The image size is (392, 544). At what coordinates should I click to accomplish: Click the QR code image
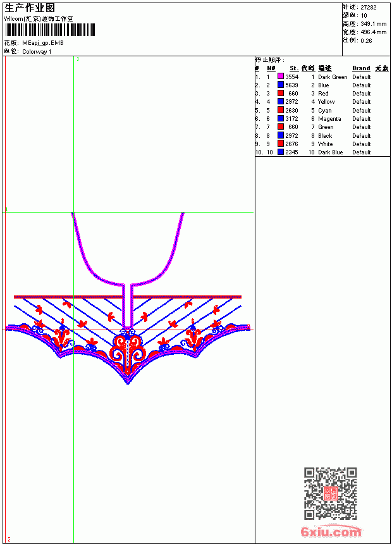coord(330,493)
